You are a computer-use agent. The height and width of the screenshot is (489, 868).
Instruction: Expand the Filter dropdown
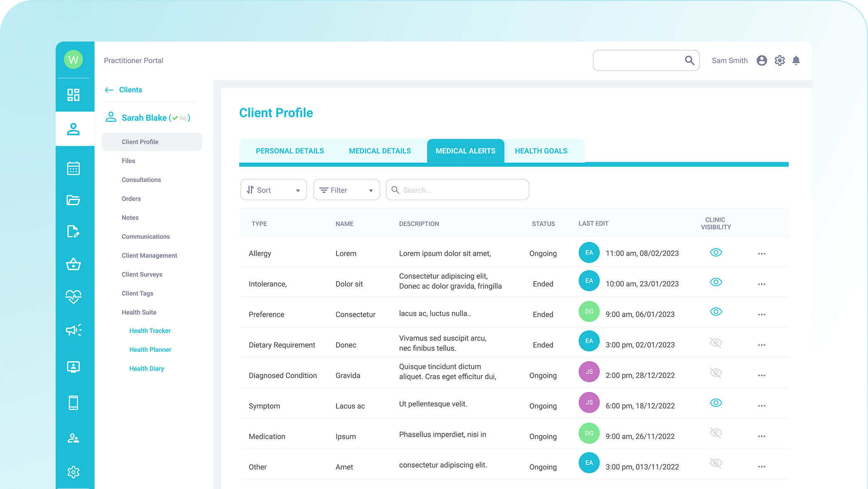point(346,190)
